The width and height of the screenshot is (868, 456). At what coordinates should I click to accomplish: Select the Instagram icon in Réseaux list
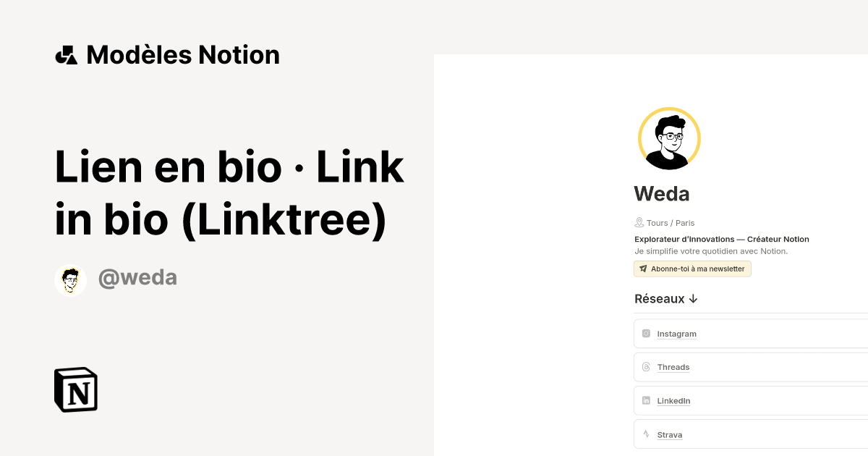pos(645,333)
